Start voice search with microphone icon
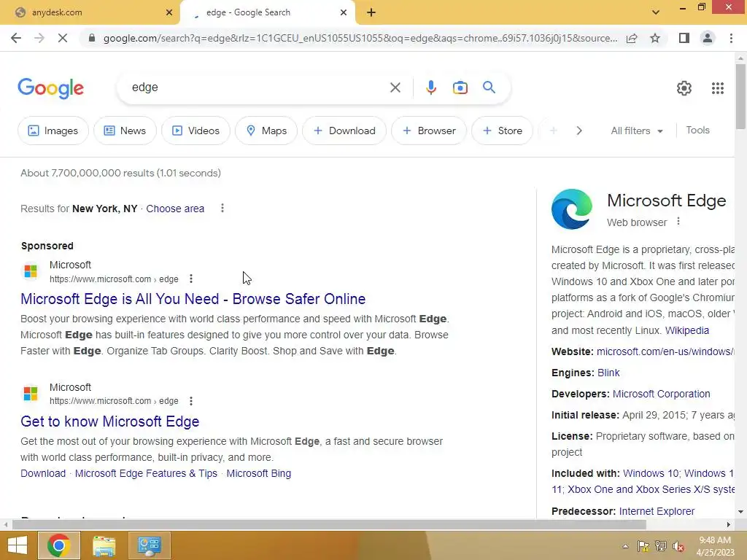 tap(430, 87)
